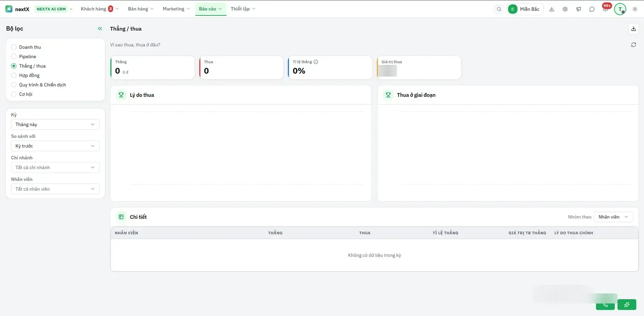Click the user avatar labeled T
Screen dimensions: 644x316
tap(620, 9)
